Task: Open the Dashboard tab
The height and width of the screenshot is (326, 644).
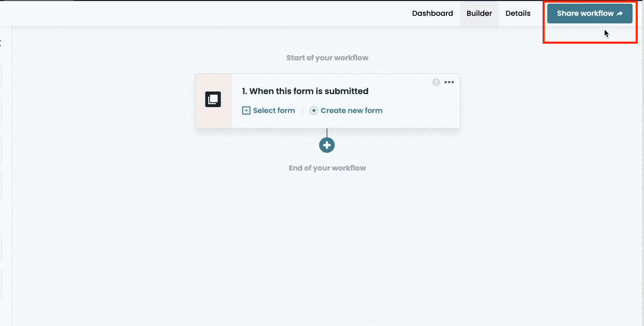Action: click(x=432, y=14)
